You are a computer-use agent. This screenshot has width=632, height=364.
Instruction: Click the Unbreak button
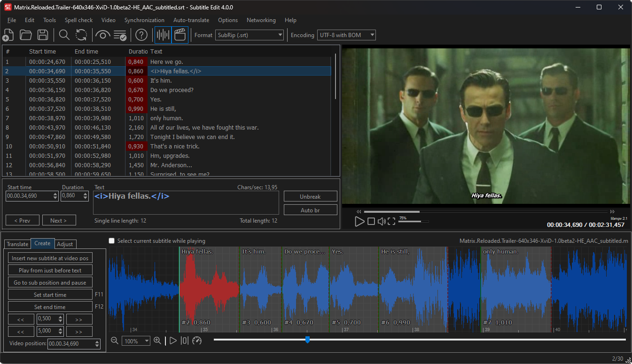pyautogui.click(x=310, y=196)
